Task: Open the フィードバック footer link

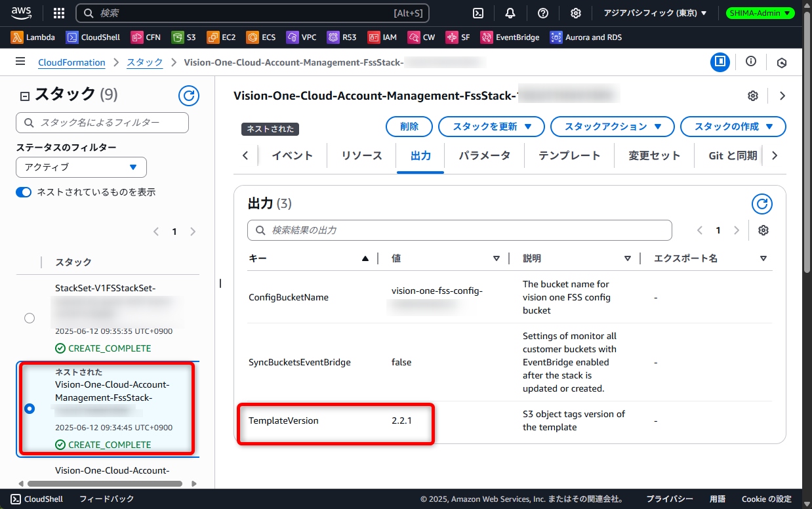Action: 106,499
